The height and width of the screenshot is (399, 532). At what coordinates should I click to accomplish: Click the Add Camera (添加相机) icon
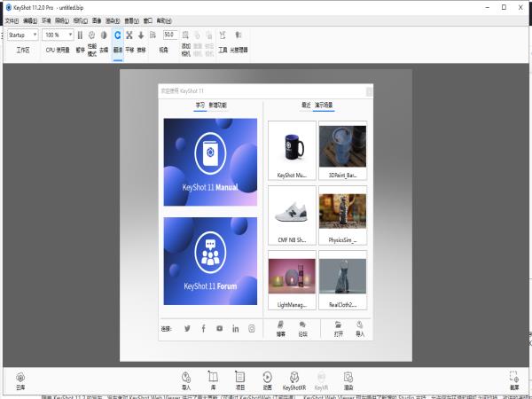185,35
